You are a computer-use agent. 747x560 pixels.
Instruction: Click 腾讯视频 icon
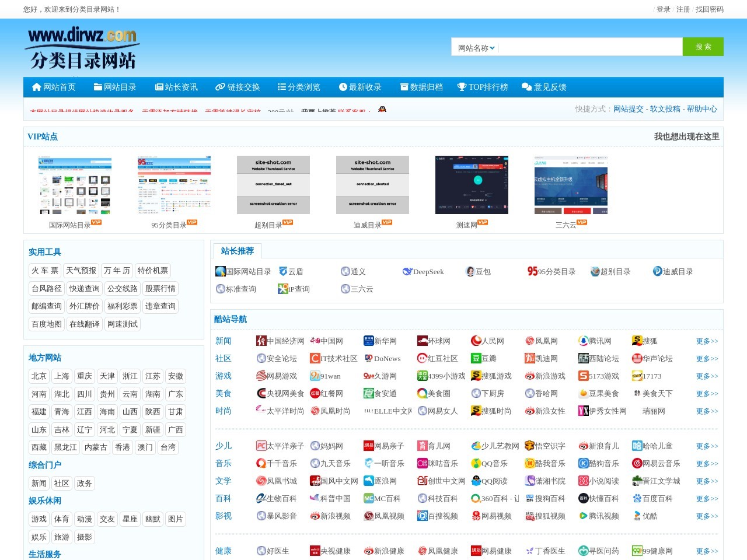pyautogui.click(x=584, y=516)
